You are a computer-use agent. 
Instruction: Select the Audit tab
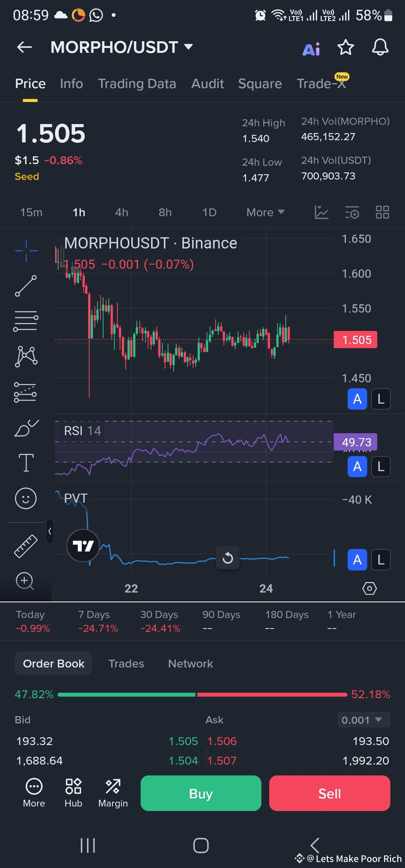pos(207,84)
